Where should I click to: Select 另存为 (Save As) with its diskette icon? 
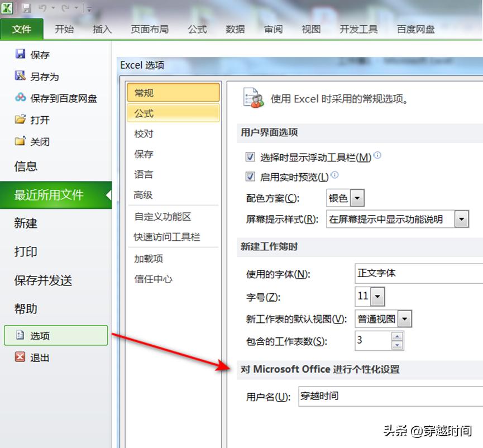40,77
